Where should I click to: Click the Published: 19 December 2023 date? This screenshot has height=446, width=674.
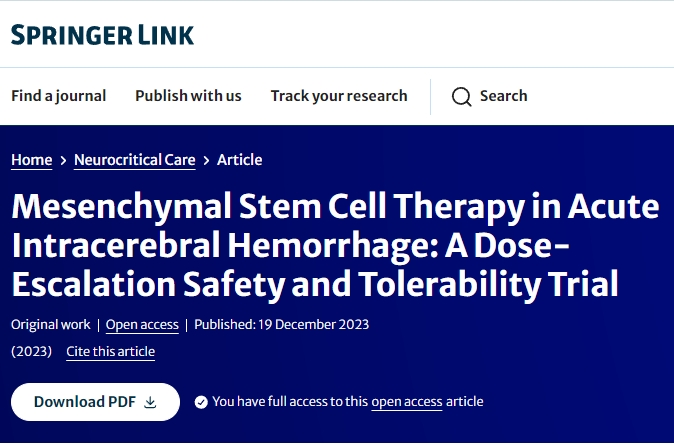coord(282,325)
